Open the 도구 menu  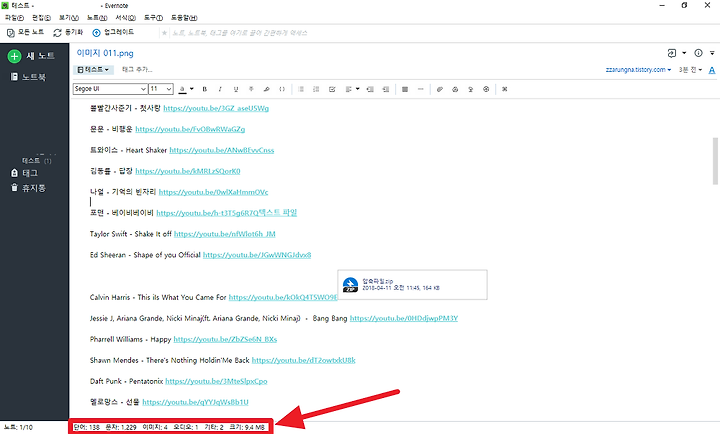[x=153, y=17]
